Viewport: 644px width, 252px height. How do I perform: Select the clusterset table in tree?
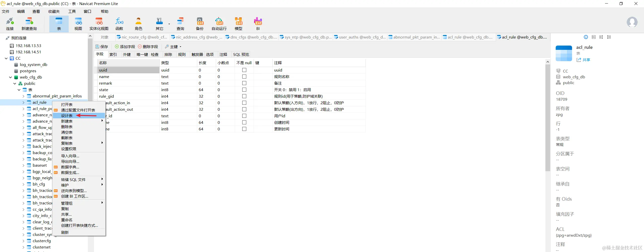click(42, 247)
